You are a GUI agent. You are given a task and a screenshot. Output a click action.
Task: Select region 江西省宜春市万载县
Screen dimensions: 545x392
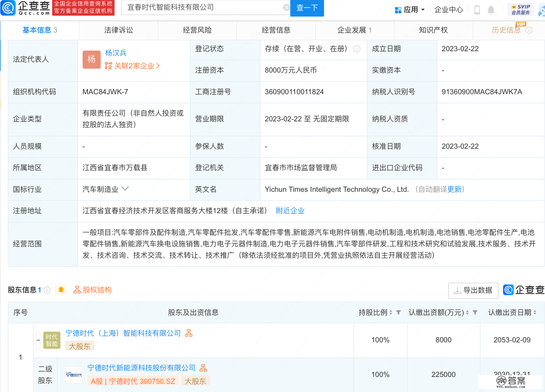[115, 168]
